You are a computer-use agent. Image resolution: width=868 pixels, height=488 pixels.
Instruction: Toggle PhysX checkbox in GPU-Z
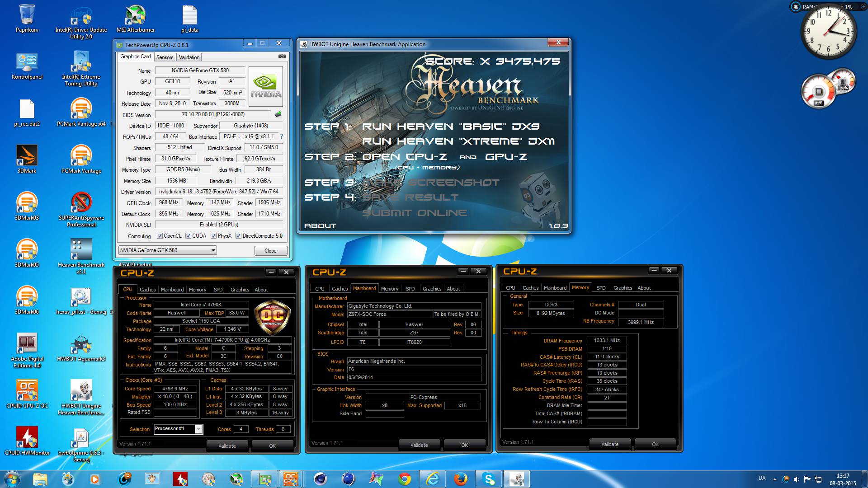tap(214, 236)
